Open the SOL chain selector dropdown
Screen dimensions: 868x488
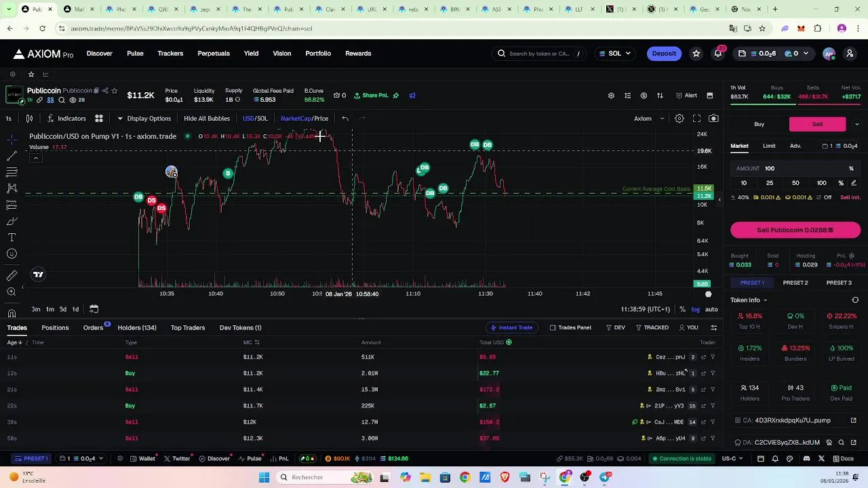coord(614,54)
